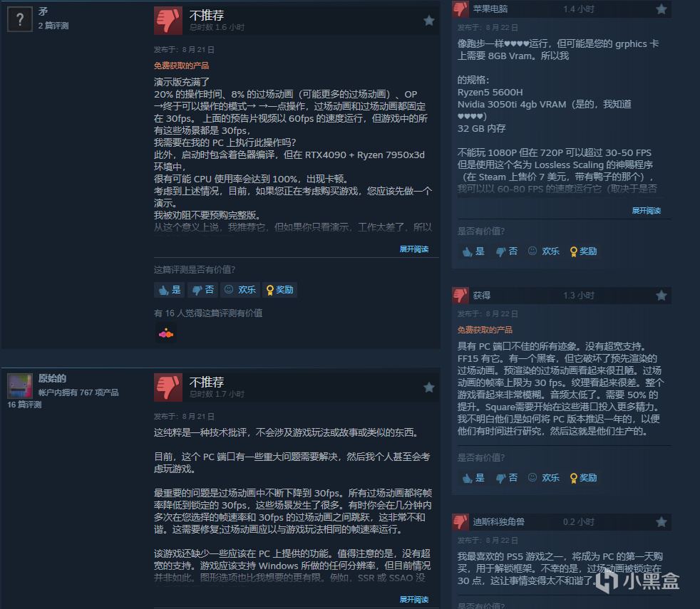The image size is (700, 609).
Task: Click the star icon on 原始的's review header
Action: click(429, 387)
